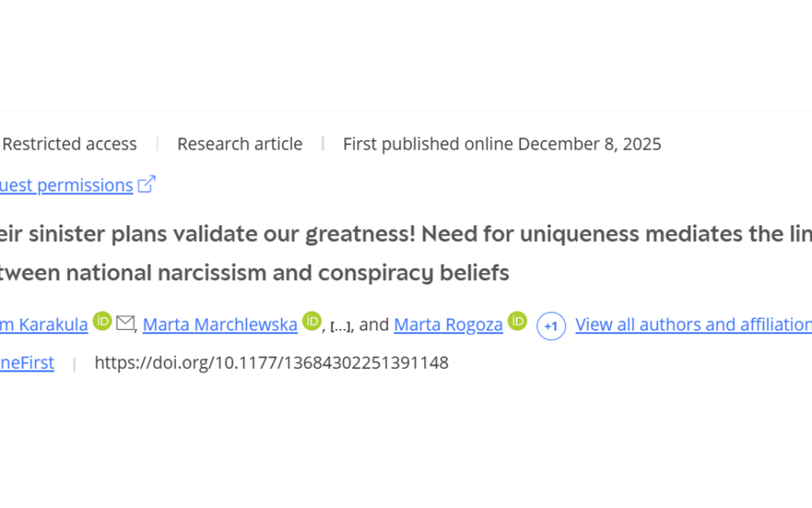The height and width of the screenshot is (508, 812).
Task: Click the First published online text
Action: tap(428, 144)
